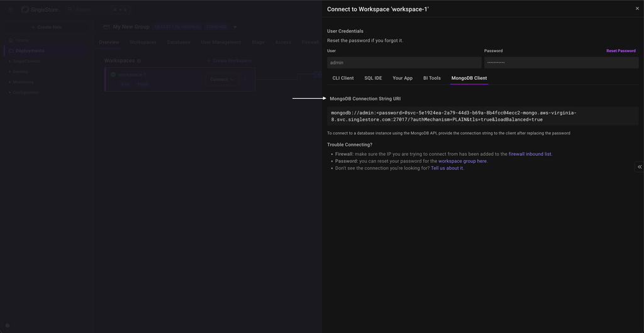Click the My New Group title

[131, 26]
